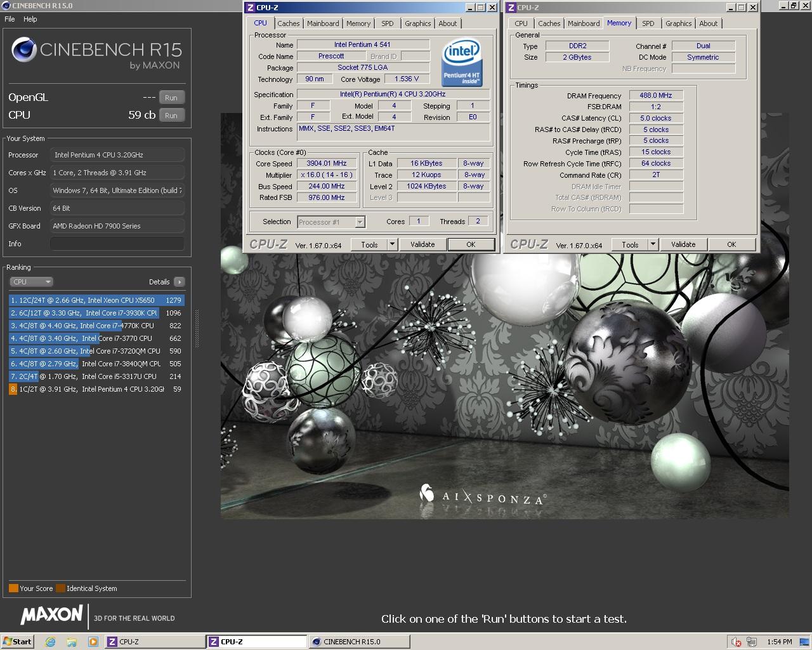The height and width of the screenshot is (650, 812).
Task: Open About tab in right CPU-Z window
Action: point(709,23)
